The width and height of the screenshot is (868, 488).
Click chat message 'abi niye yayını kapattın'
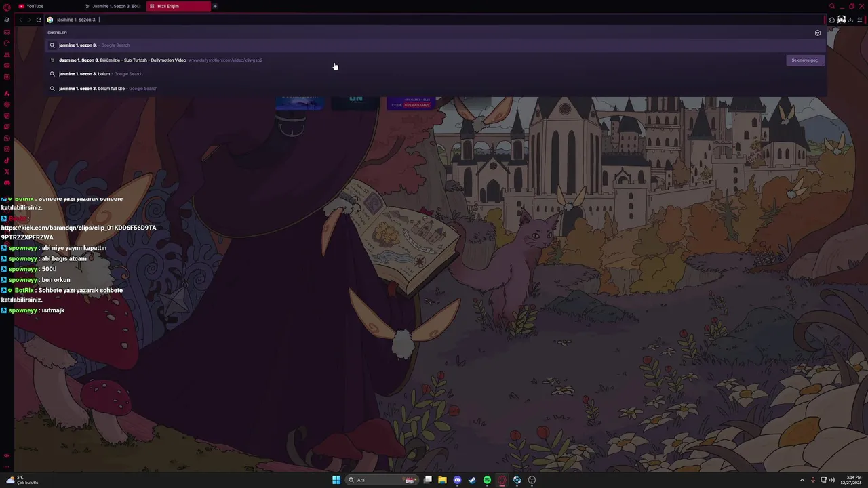74,248
